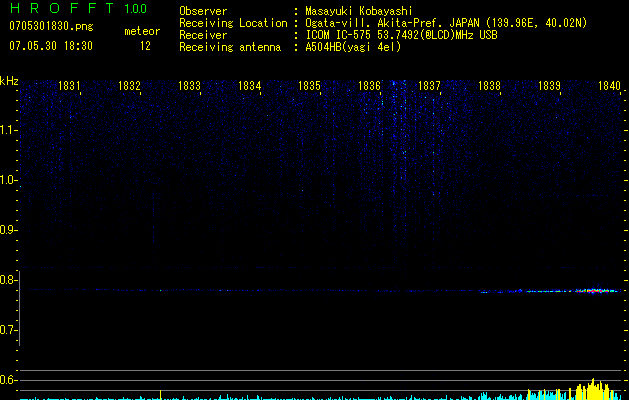The width and height of the screenshot is (629, 400).
Task: Click the 1840 time axis label
Action: tap(609, 85)
